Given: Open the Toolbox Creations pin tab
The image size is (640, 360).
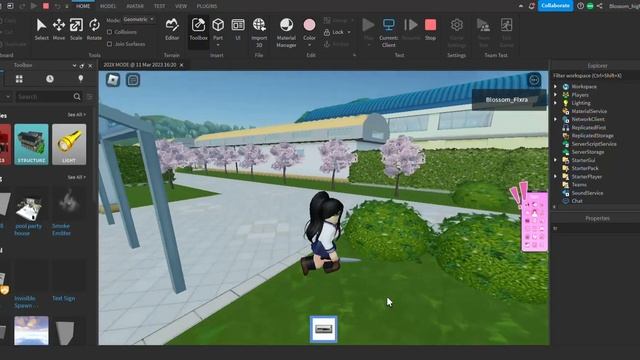Looking at the screenshot, I should pos(80,79).
